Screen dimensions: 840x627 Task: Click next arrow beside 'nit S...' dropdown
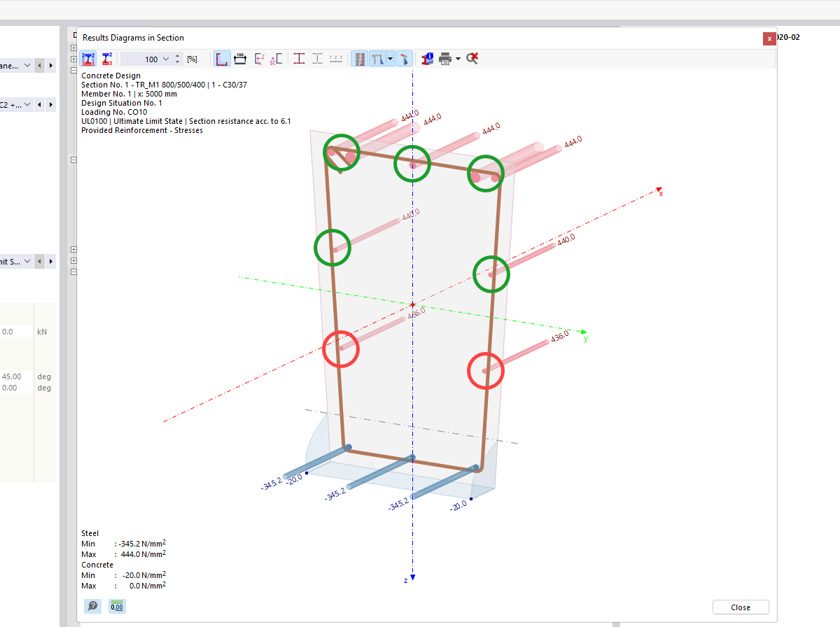coord(51,261)
